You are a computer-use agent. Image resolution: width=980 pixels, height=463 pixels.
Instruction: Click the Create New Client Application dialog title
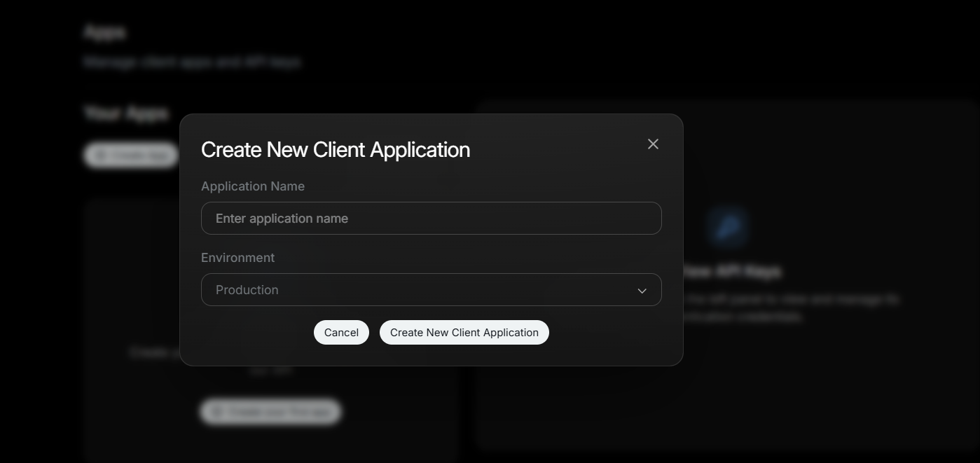(336, 149)
